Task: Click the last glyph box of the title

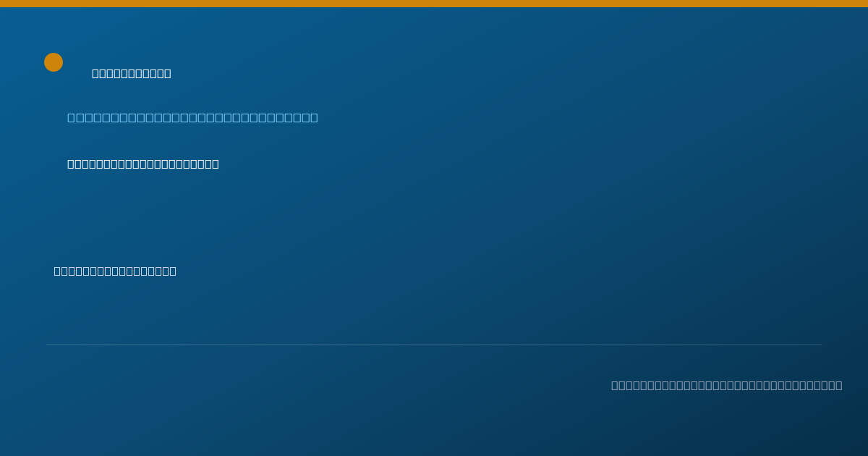Action: click(x=168, y=73)
